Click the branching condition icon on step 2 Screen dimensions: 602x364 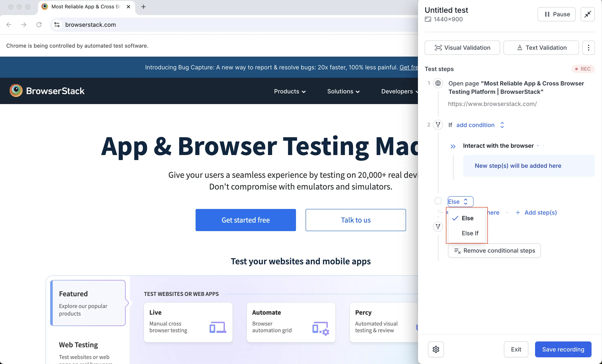[x=438, y=125]
